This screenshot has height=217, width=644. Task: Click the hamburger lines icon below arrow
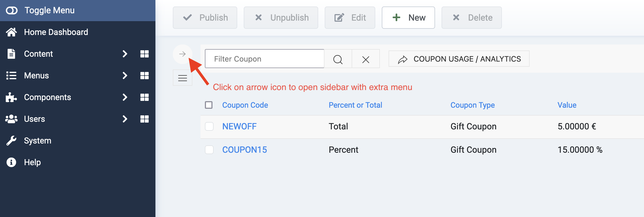182,78
